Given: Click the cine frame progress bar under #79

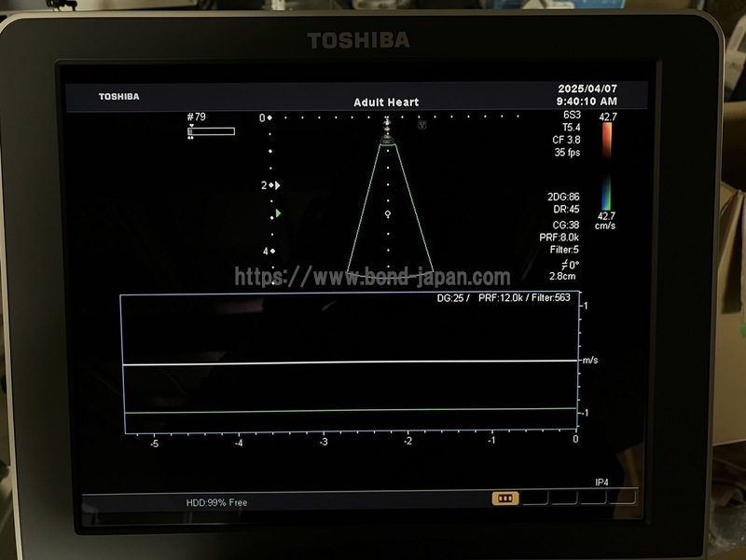Looking at the screenshot, I should [x=211, y=131].
